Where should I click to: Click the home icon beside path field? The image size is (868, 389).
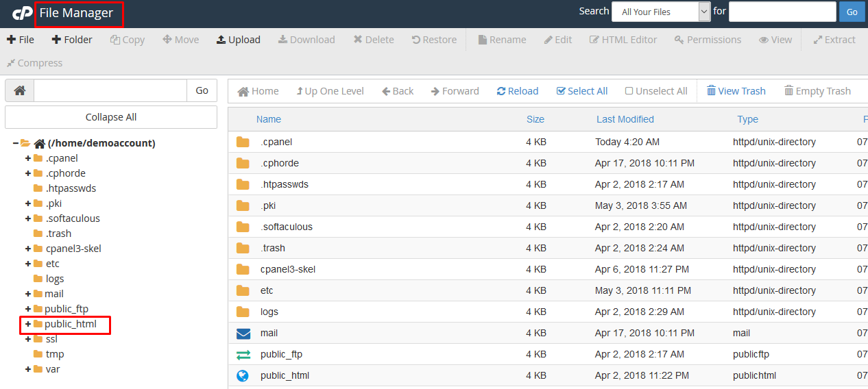click(20, 90)
